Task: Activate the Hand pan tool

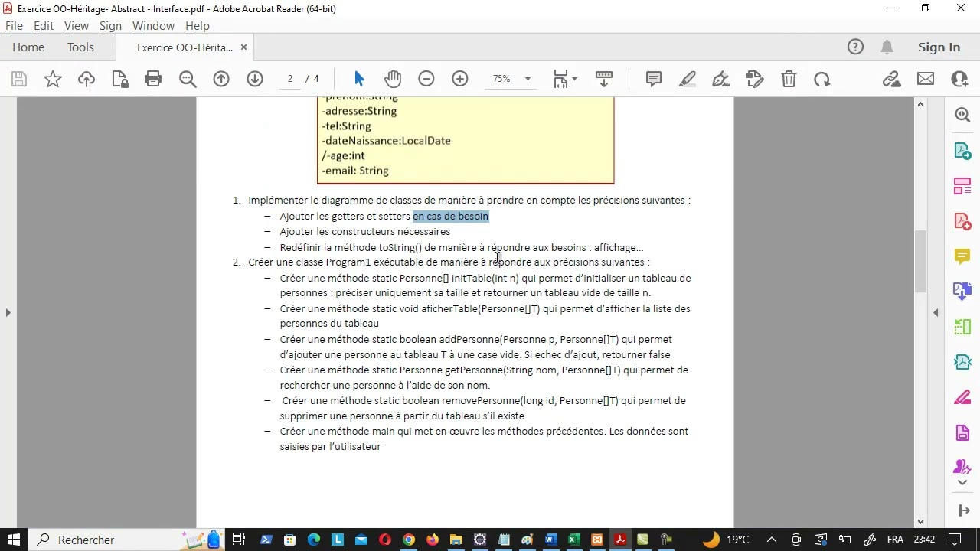Action: pyautogui.click(x=393, y=79)
